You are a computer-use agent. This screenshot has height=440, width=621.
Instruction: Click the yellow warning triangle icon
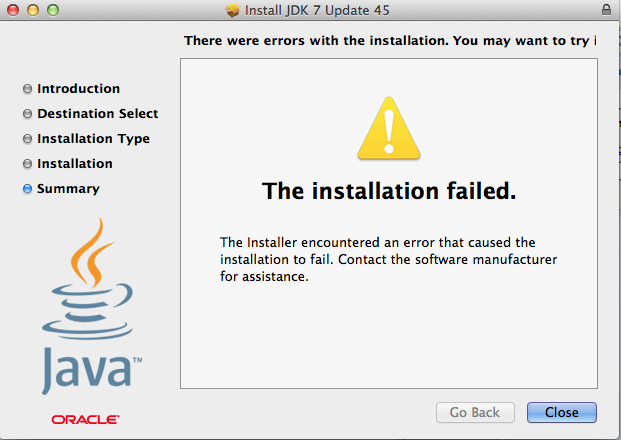click(389, 128)
